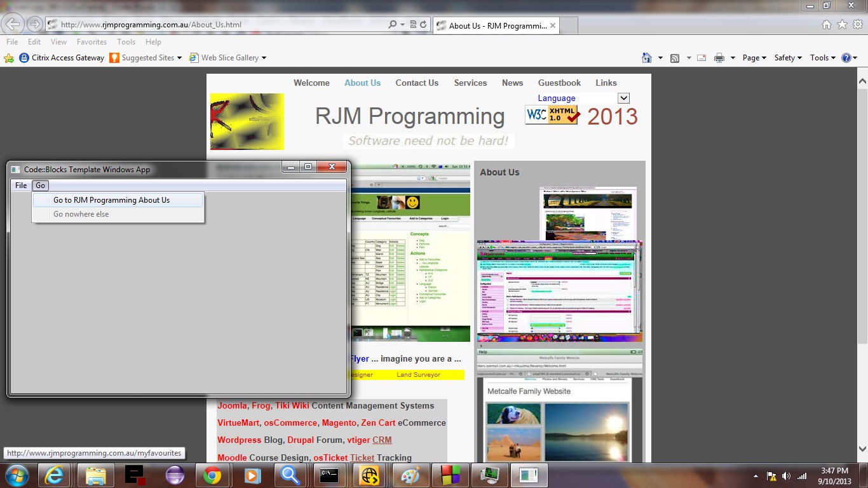
Task: Open Windows Explorer folder taskbar icon
Action: click(x=96, y=475)
